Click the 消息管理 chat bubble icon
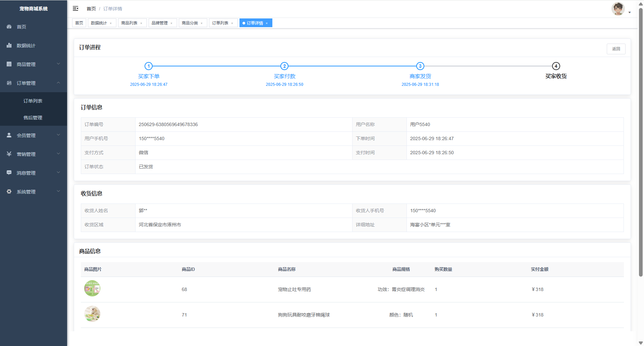 point(9,173)
